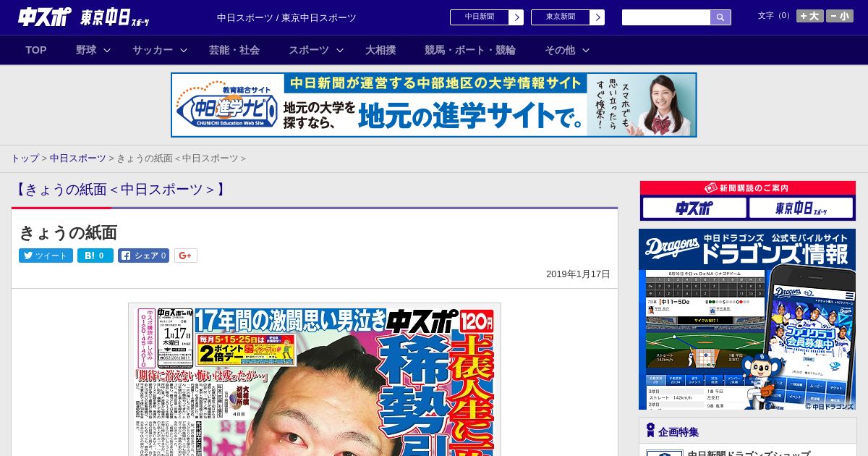Expand the スポーツ dropdown chevron

[x=340, y=51]
